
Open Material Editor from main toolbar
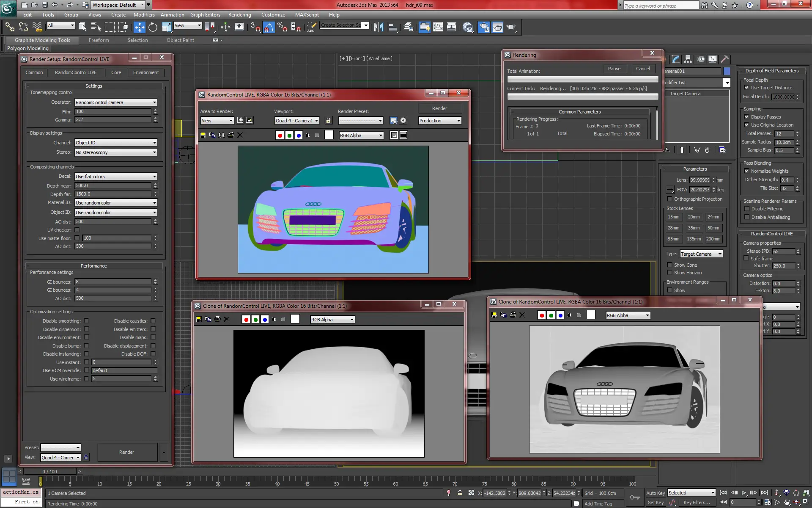tap(468, 27)
